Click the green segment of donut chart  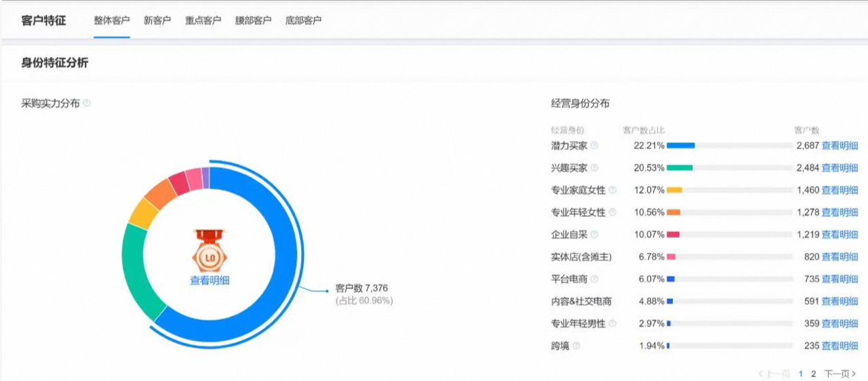(135, 271)
